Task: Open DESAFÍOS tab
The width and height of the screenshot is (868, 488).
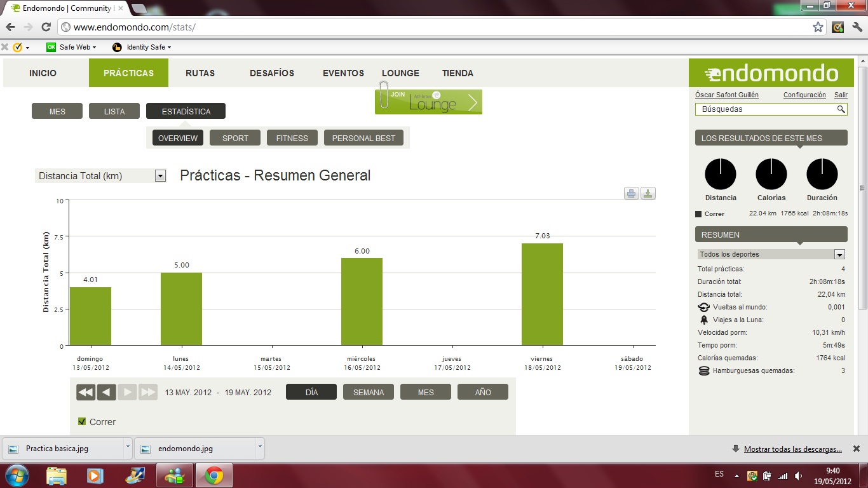Action: pos(272,73)
